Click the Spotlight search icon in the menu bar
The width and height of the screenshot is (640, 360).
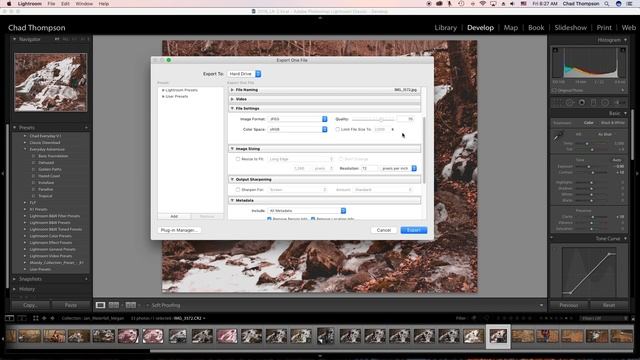click(607, 4)
